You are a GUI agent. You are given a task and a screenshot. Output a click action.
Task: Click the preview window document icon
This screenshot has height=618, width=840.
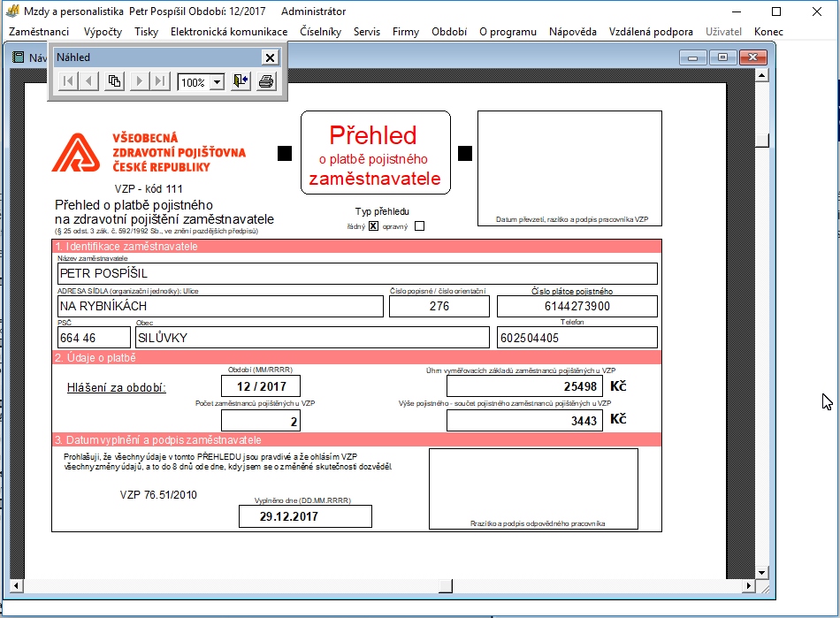click(19, 57)
